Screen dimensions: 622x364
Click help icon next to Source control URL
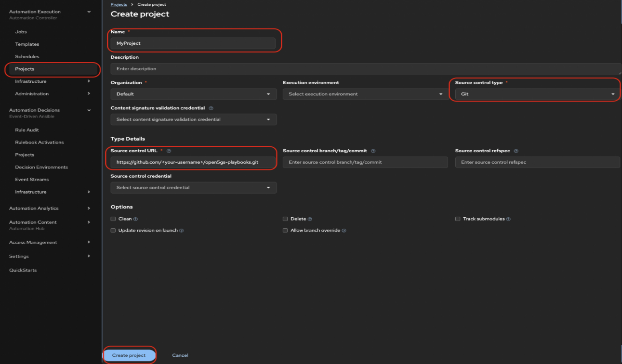pyautogui.click(x=169, y=151)
